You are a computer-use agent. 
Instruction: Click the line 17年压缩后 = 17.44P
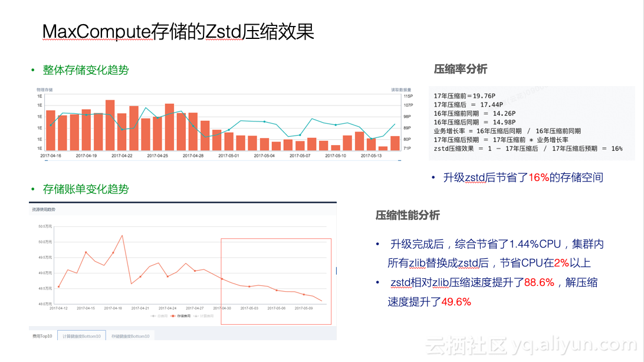point(468,105)
